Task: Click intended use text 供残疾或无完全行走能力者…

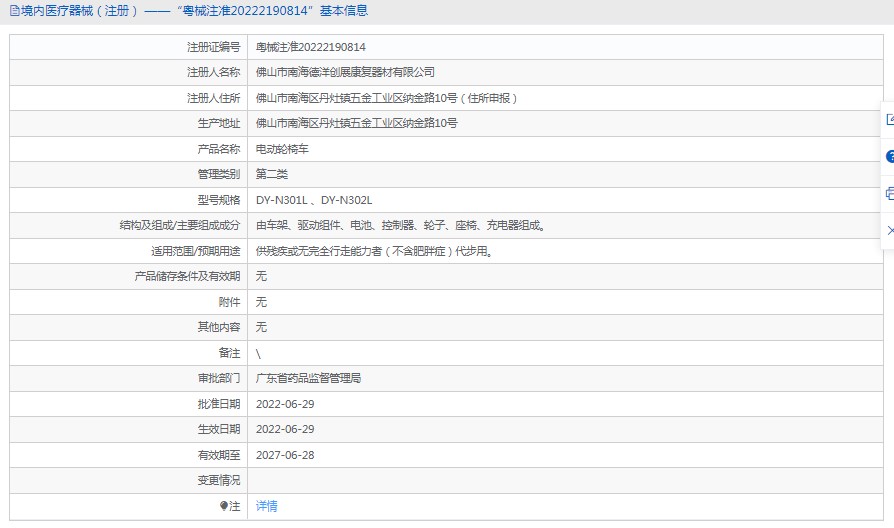Action: pyautogui.click(x=374, y=251)
